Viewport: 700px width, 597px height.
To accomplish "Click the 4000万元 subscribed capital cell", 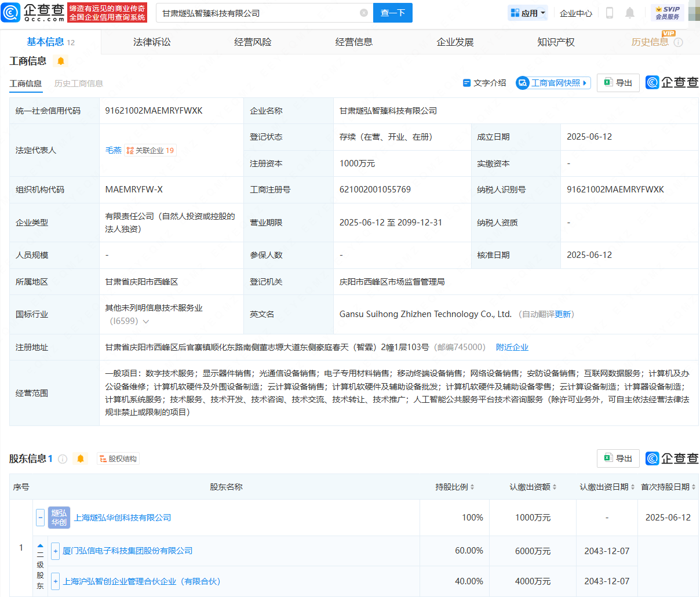I will pos(533,581).
